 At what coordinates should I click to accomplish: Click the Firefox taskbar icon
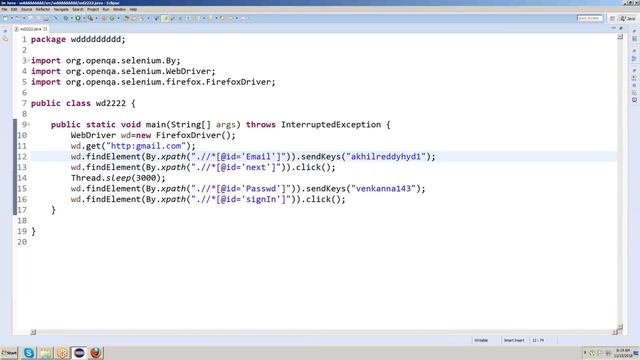pyautogui.click(x=96, y=353)
